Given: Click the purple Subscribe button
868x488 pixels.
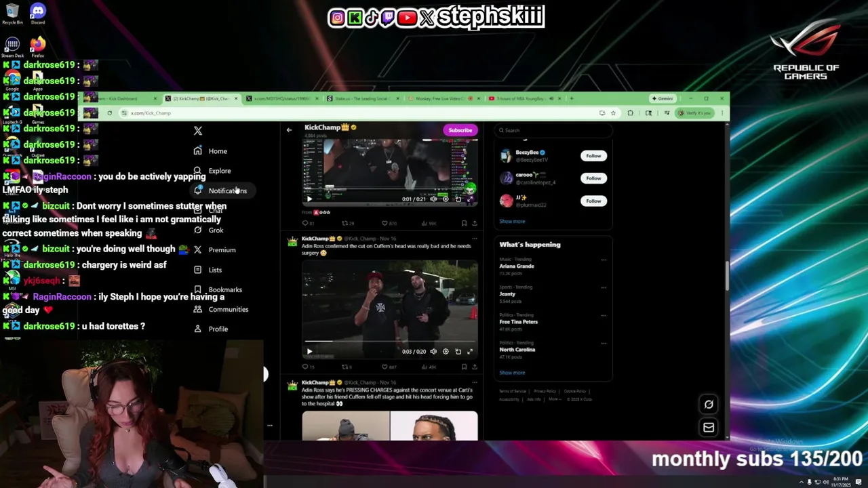Looking at the screenshot, I should [460, 130].
